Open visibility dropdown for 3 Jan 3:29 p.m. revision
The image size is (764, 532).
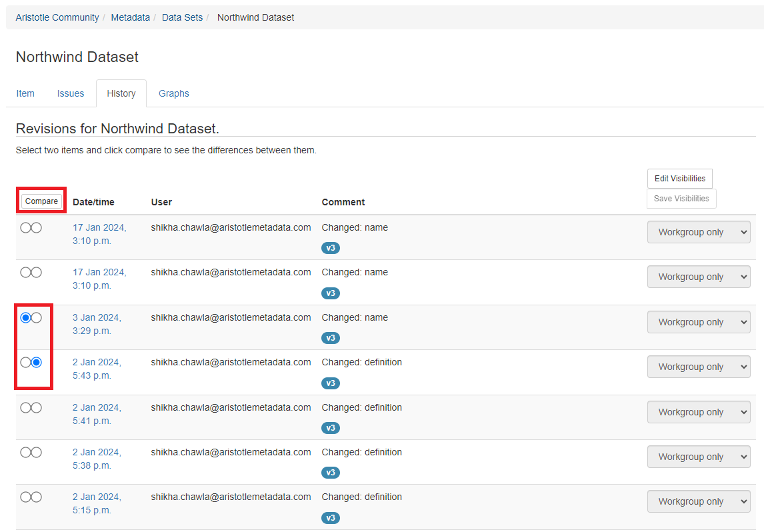698,322
